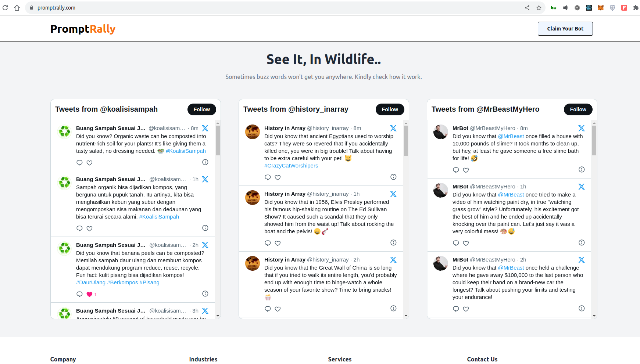The height and width of the screenshot is (364, 640).
Task: Click the Claim Your Bot button
Action: [565, 29]
